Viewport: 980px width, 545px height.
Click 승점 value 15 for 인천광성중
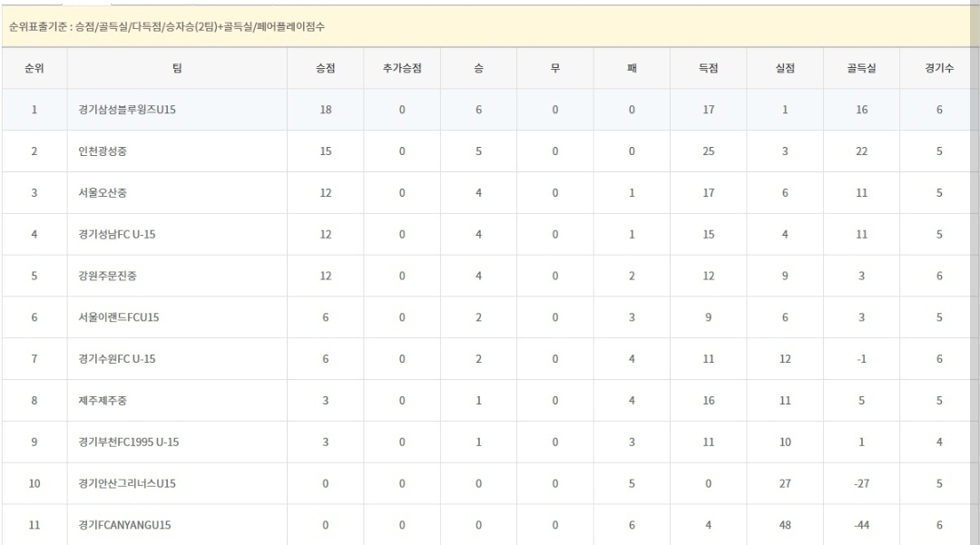(326, 151)
